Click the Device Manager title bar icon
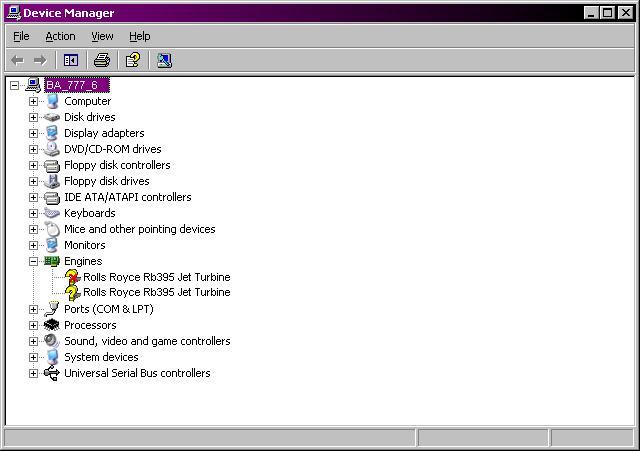640x453 pixels. click(x=14, y=13)
